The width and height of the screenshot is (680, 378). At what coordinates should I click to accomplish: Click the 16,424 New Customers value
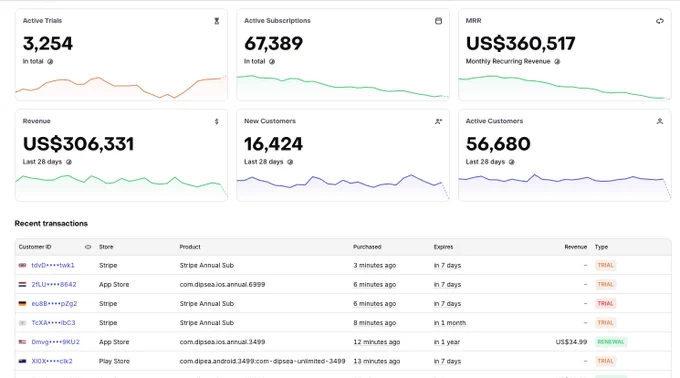pyautogui.click(x=273, y=144)
